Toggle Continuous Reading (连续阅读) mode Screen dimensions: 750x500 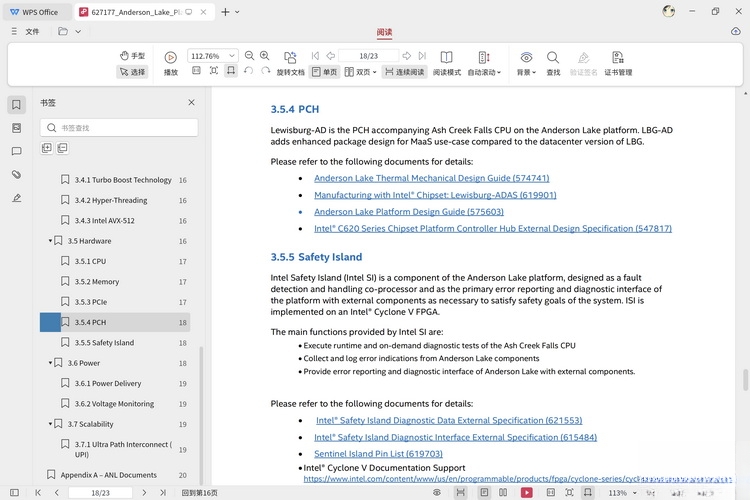click(x=405, y=72)
